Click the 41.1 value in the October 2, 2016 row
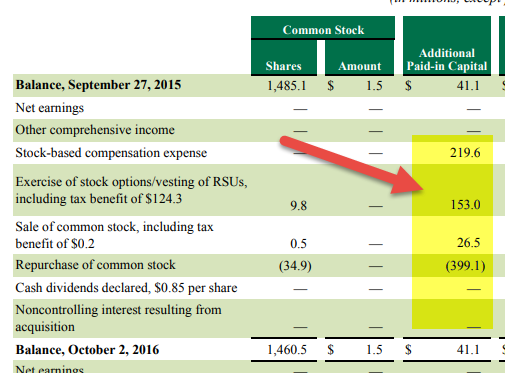The image size is (505, 373). click(x=468, y=350)
